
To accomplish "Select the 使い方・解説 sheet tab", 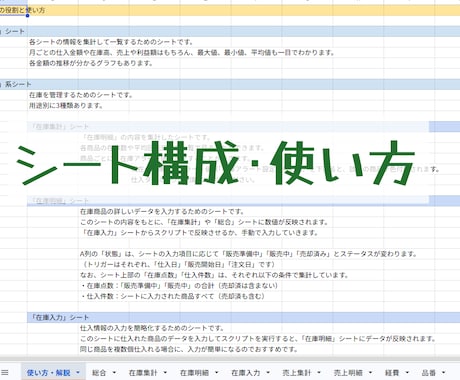I will coord(48,373).
